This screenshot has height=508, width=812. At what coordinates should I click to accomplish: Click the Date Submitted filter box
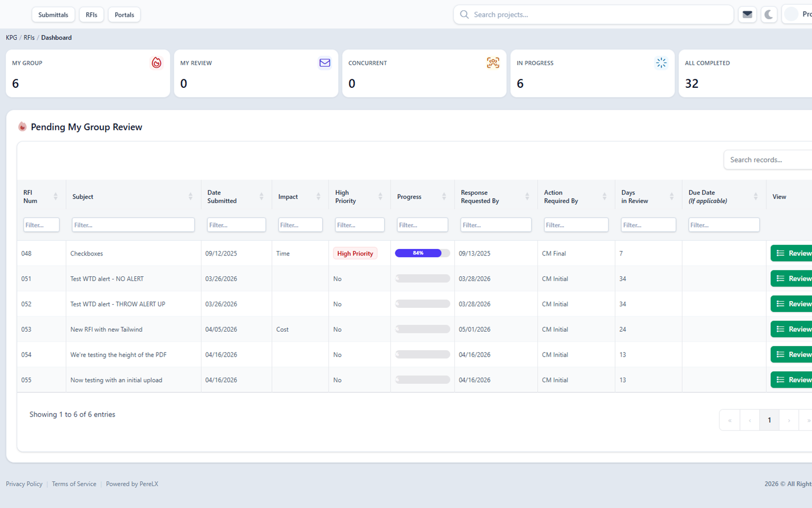[x=236, y=225]
